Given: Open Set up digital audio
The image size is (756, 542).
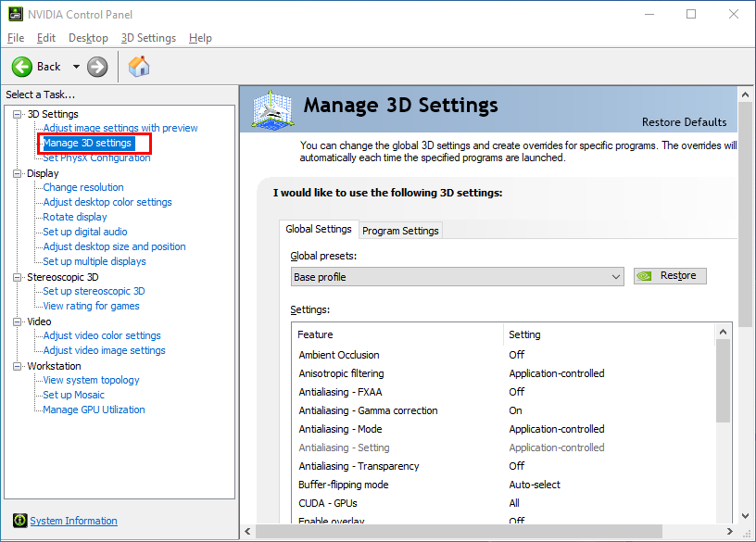Looking at the screenshot, I should 85,232.
